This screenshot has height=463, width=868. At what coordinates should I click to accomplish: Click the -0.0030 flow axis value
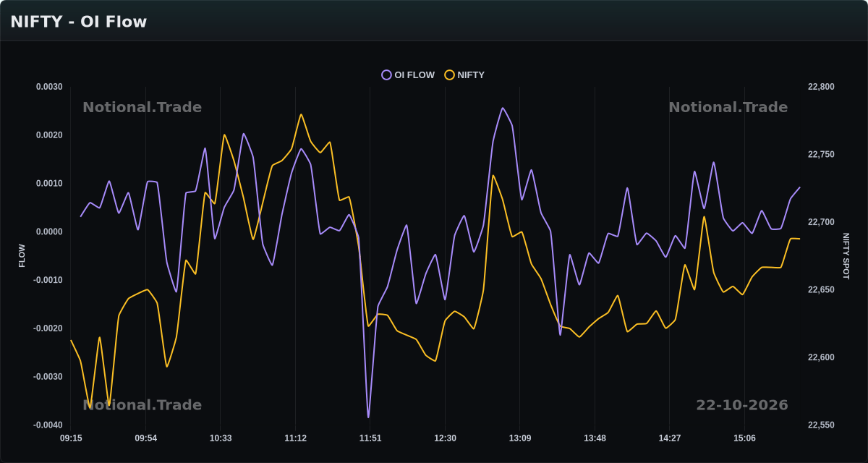[x=48, y=377]
